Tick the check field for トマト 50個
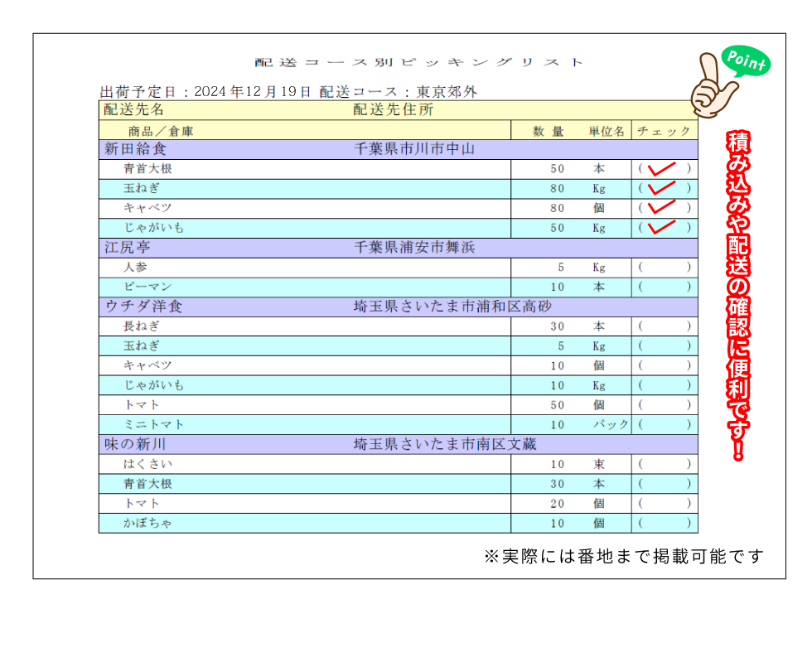This screenshot has height=657, width=812. 665,405
